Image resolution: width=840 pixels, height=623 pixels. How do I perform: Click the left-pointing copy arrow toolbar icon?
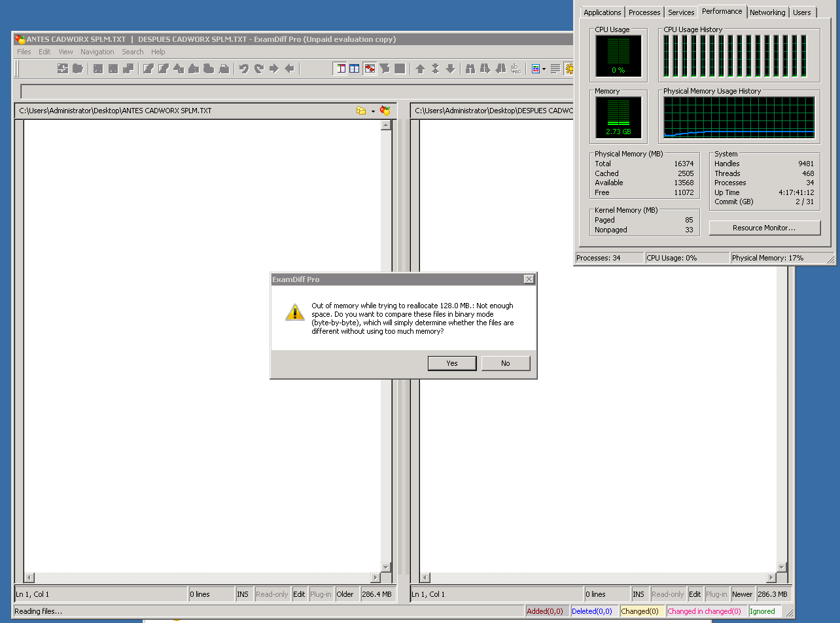pyautogui.click(x=289, y=68)
